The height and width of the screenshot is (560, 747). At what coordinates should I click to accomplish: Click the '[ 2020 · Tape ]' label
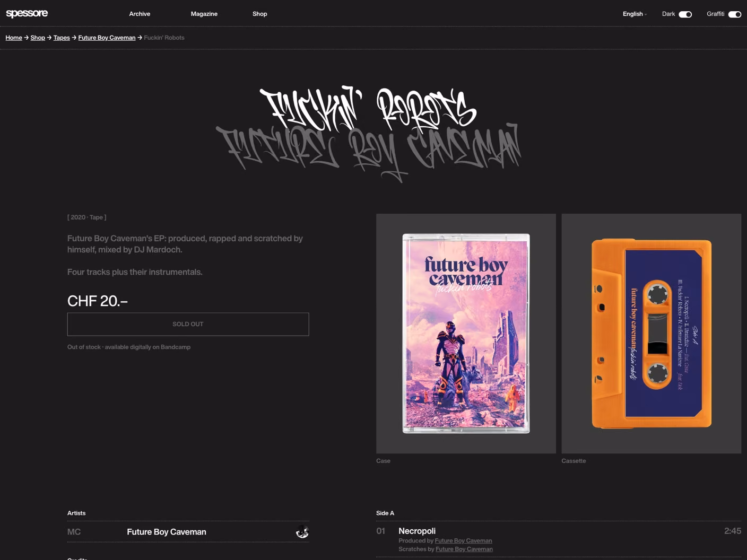click(x=86, y=217)
